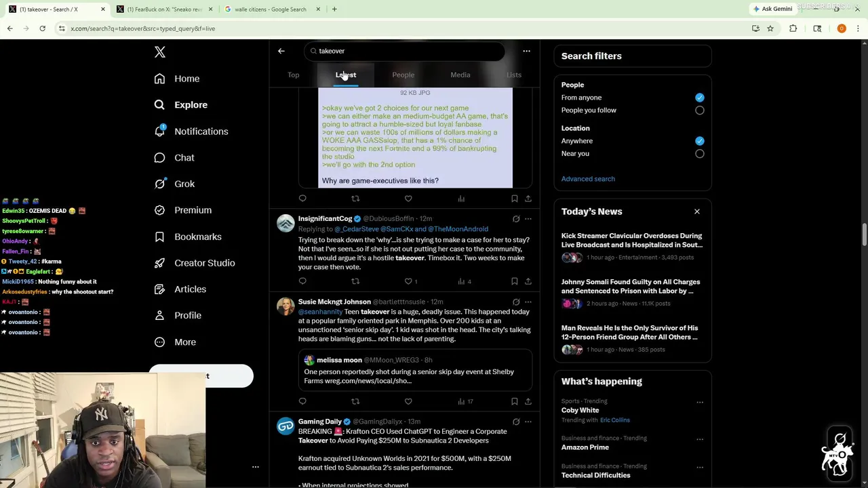This screenshot has width=868, height=488.
Task: Open Advanced search link
Action: [x=588, y=179]
